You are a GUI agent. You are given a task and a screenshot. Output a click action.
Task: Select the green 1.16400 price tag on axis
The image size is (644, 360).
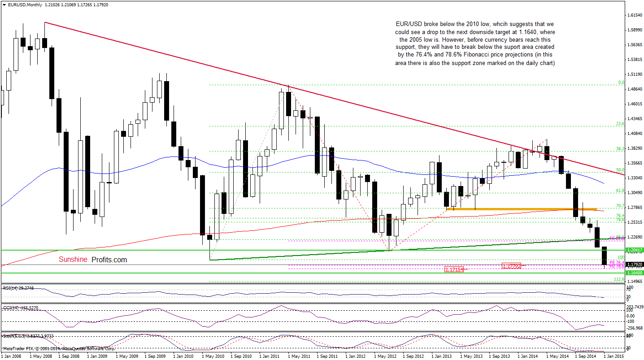point(635,273)
